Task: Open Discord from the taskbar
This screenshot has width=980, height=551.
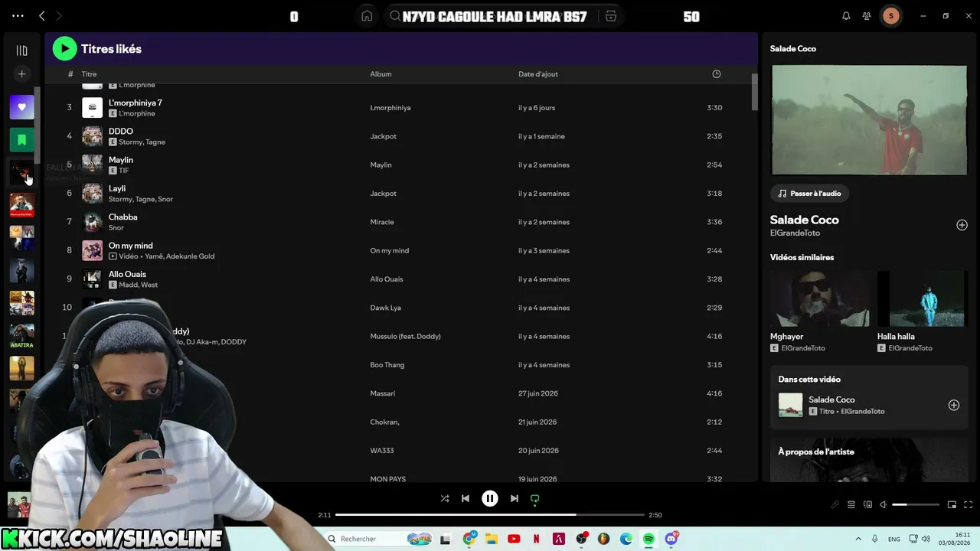Action: point(671,539)
